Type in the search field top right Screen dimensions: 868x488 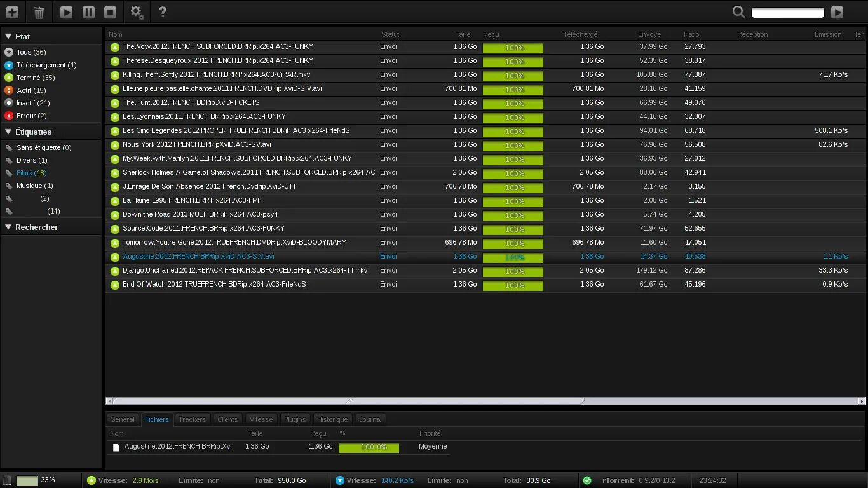tap(787, 11)
